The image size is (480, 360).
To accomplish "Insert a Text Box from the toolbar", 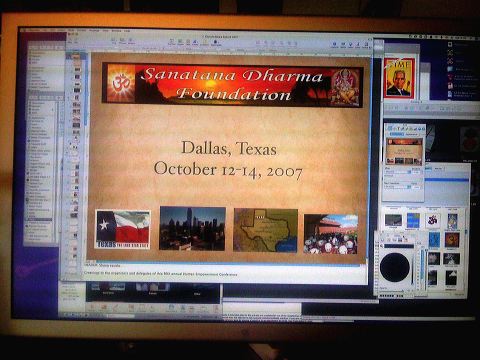I will click(171, 42).
